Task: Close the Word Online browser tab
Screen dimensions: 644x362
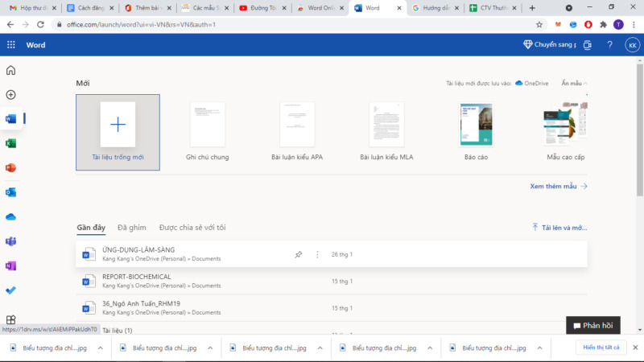Action: (x=341, y=8)
